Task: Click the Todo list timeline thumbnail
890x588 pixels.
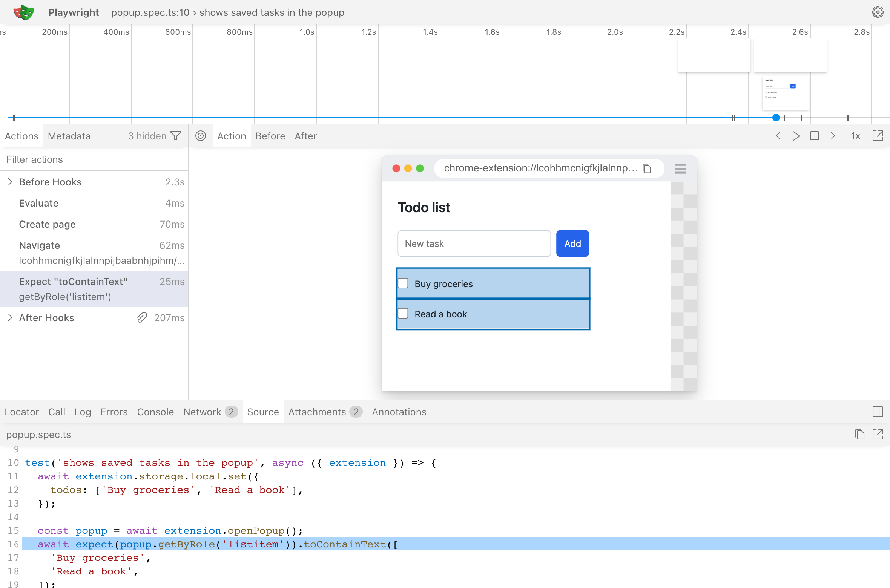Action: 785,93
